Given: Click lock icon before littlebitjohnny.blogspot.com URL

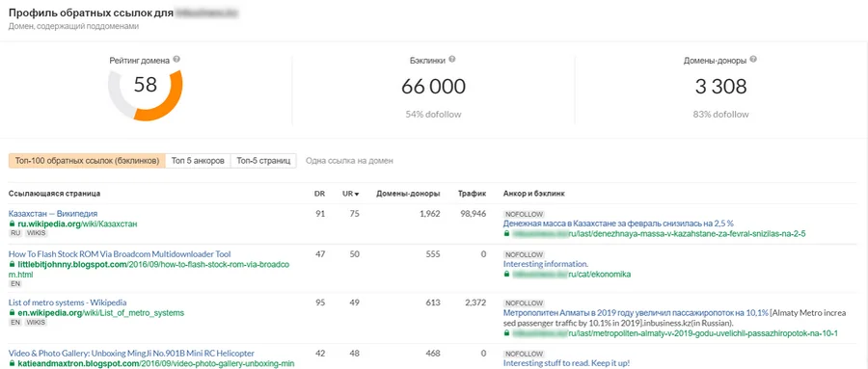Looking at the screenshot, I should (x=12, y=265).
